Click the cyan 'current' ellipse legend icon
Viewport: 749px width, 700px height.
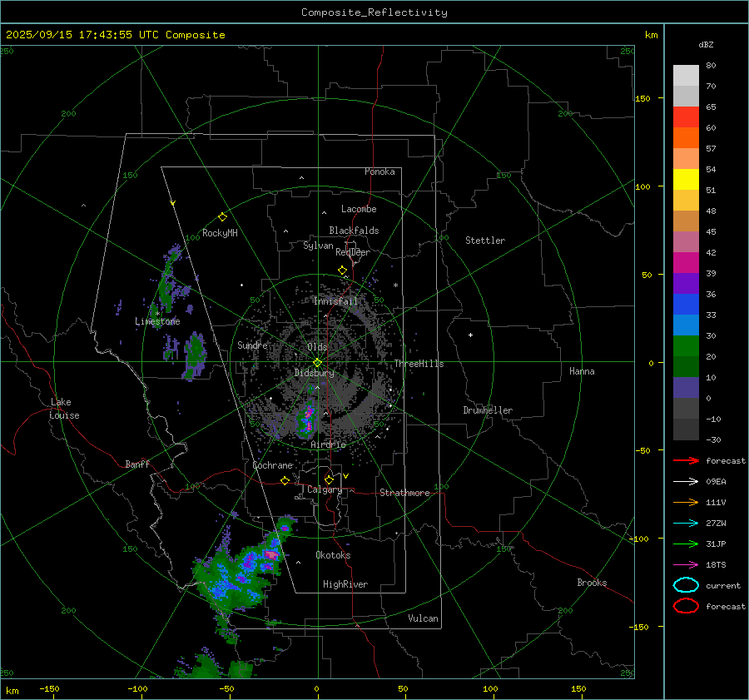click(686, 585)
